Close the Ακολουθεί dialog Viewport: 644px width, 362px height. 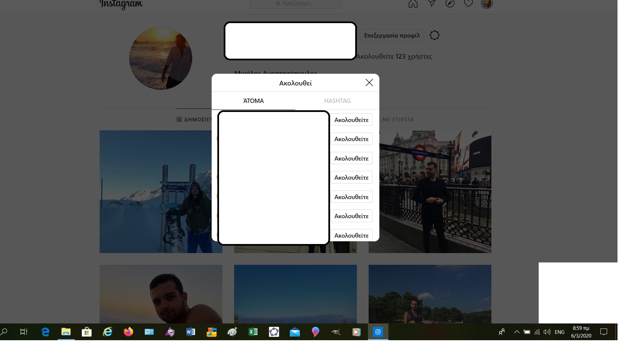tap(369, 83)
